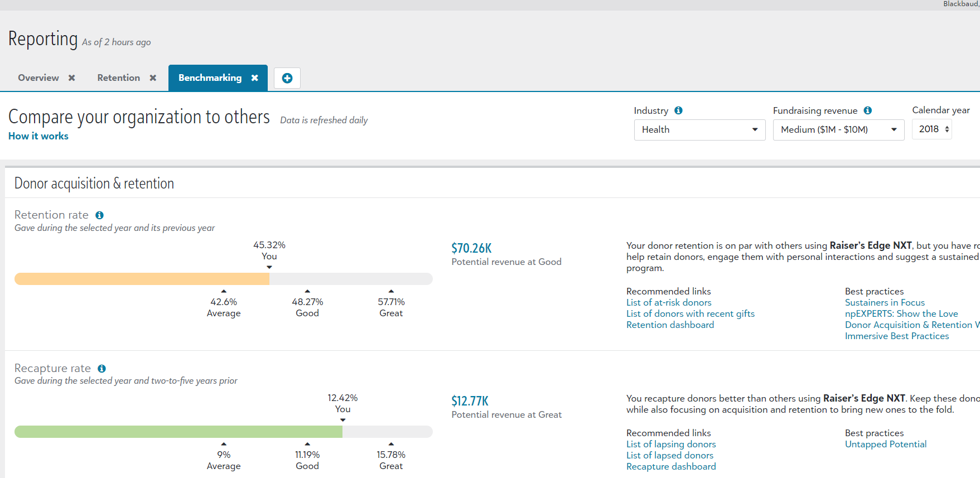Show info for Recapture rate metric
Screen dimensions: 980x478
(x=102, y=369)
